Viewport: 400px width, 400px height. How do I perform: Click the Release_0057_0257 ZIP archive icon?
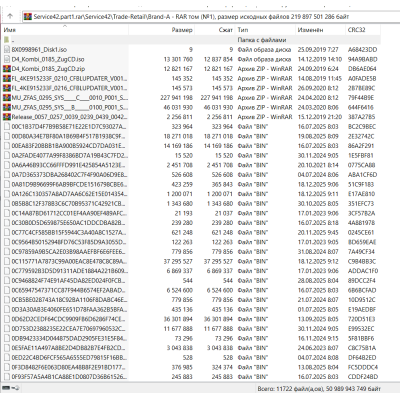click(7, 117)
